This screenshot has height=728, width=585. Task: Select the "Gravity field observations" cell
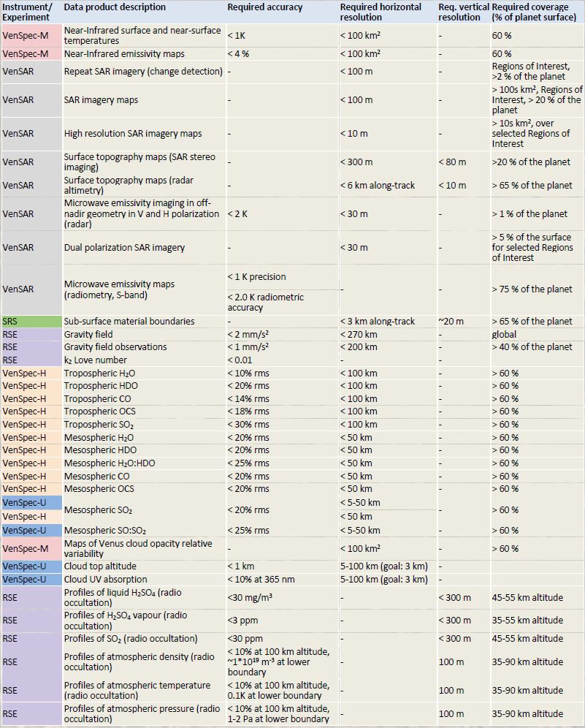(x=115, y=346)
